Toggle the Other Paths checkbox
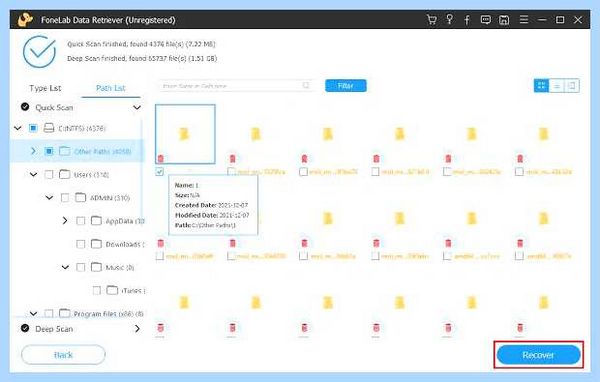 tap(49, 151)
